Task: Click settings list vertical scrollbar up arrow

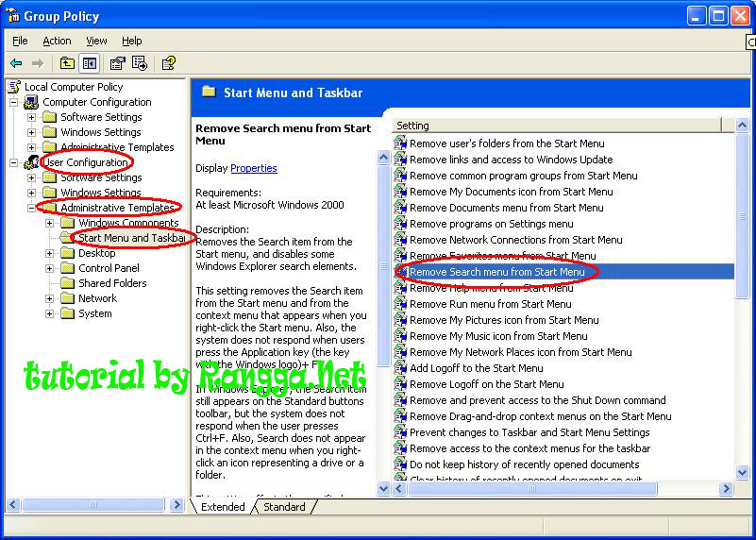Action: coord(742,126)
